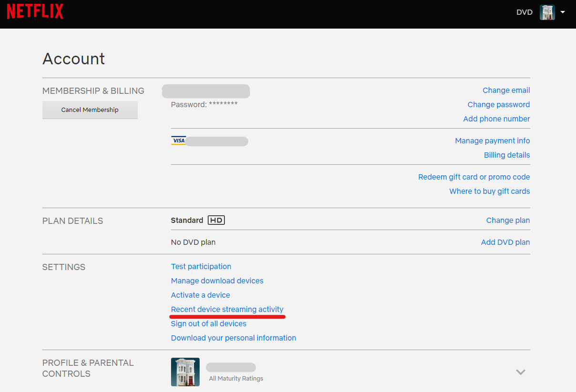Open Change password
The width and height of the screenshot is (576, 392).
[x=498, y=104]
